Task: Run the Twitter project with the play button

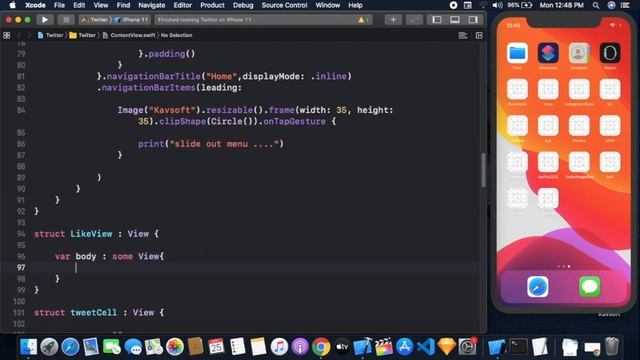Action: (x=45, y=20)
